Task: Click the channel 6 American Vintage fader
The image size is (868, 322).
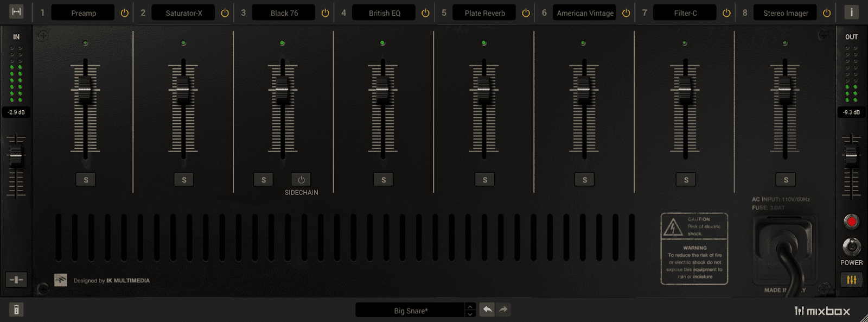Action: click(584, 89)
